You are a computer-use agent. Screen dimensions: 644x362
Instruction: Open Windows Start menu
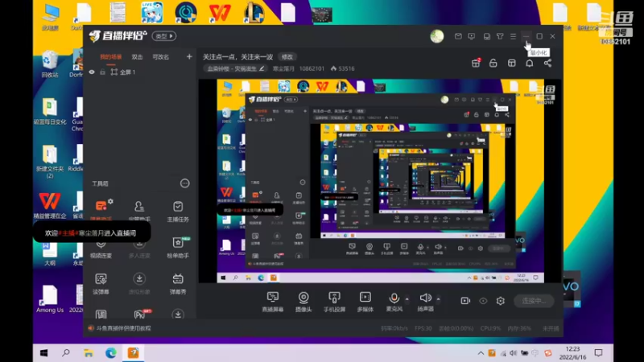[x=43, y=353]
